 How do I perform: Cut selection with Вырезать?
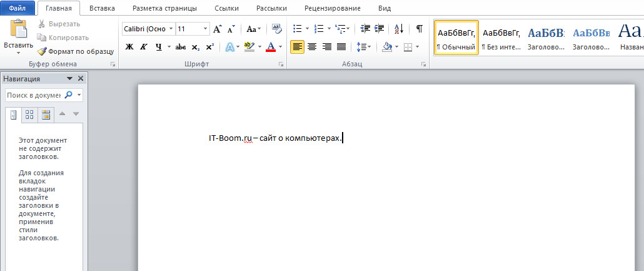pyautogui.click(x=59, y=24)
